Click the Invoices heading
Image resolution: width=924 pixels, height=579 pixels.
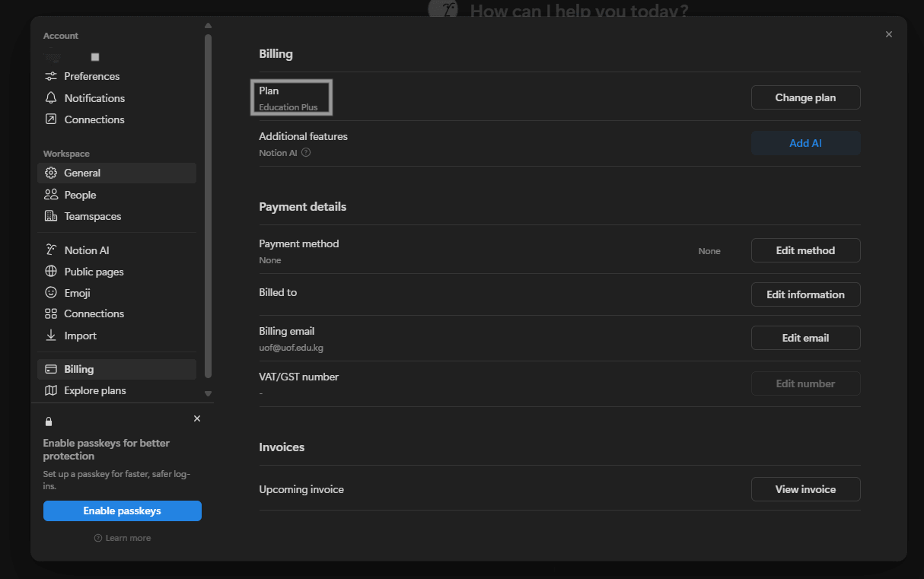pyautogui.click(x=282, y=447)
